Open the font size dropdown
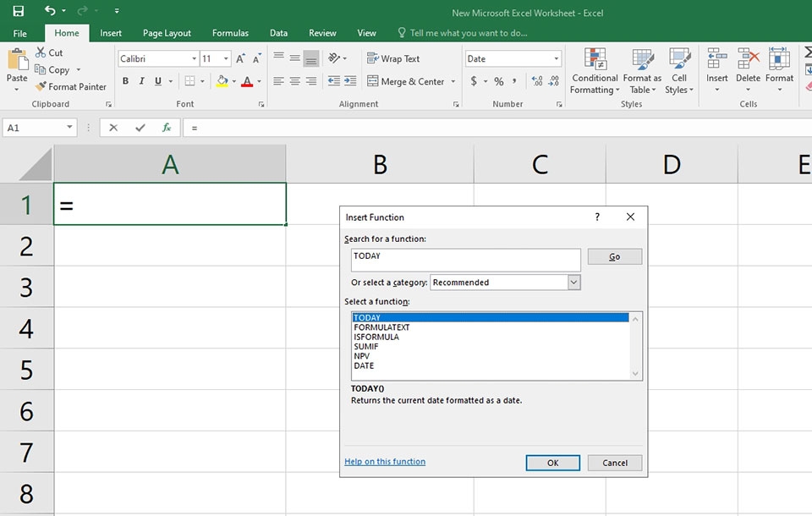The width and height of the screenshot is (812, 516). [x=226, y=58]
